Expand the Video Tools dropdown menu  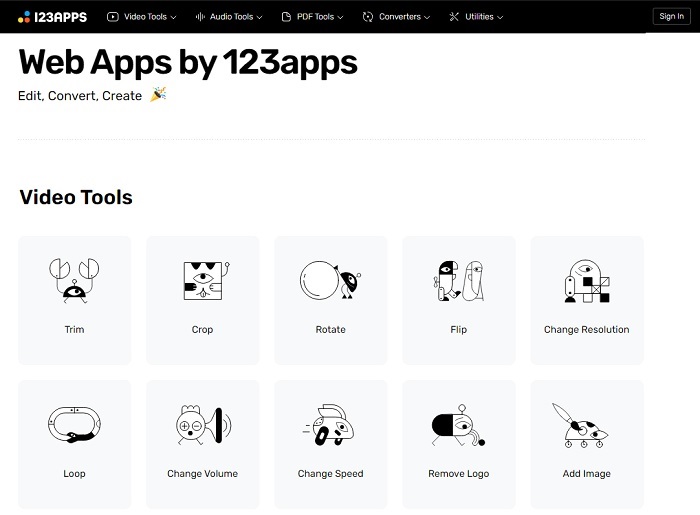pos(142,17)
